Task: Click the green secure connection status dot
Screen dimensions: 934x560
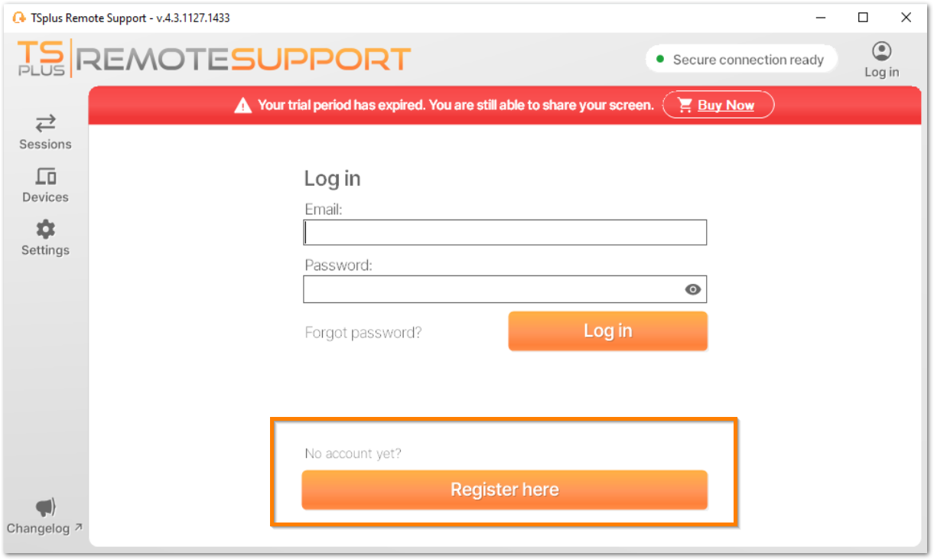Action: [x=659, y=58]
